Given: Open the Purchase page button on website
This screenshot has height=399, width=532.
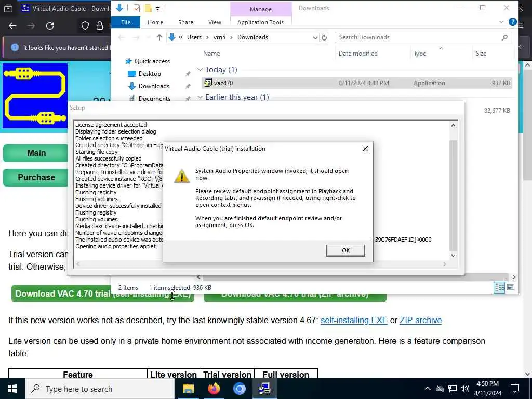Looking at the screenshot, I should (36, 178).
